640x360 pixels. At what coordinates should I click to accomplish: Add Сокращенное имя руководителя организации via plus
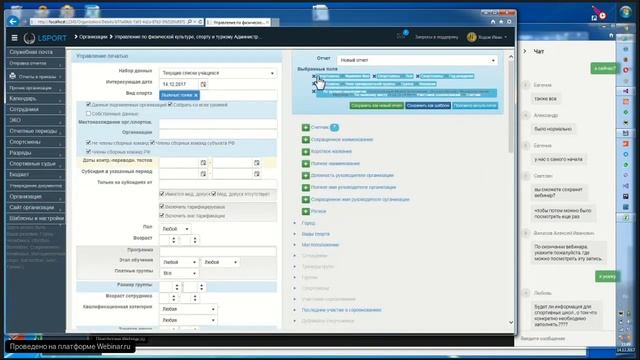(306, 199)
